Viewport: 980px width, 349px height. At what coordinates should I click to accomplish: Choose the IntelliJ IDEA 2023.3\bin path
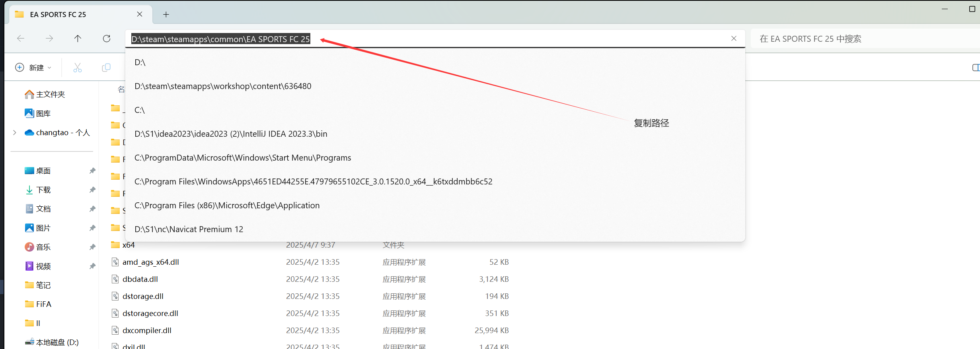tap(435, 134)
